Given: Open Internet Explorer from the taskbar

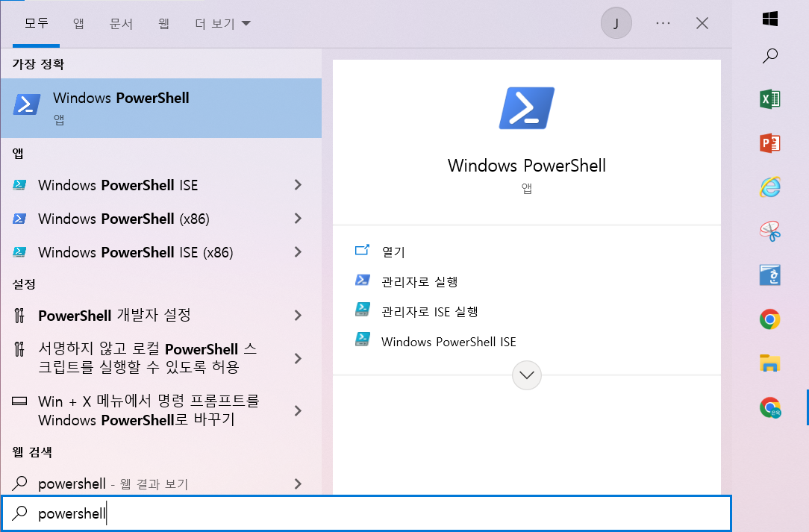Looking at the screenshot, I should point(769,187).
